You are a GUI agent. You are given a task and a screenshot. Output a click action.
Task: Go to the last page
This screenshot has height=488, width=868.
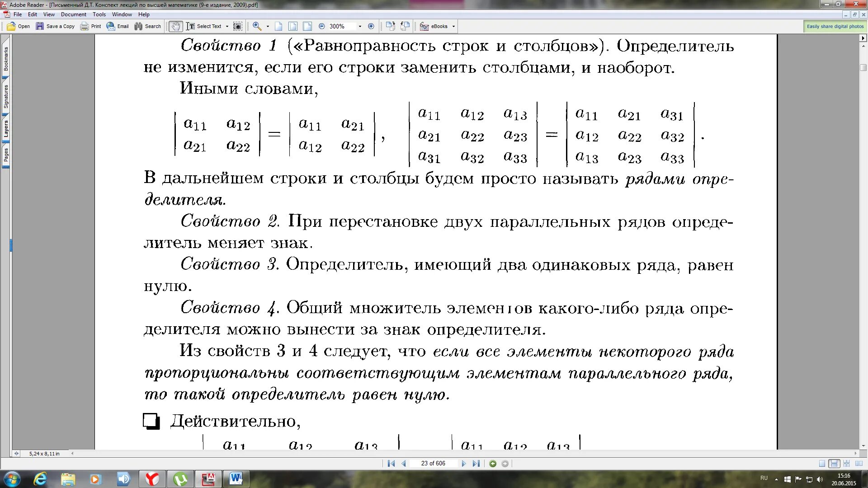point(476,464)
